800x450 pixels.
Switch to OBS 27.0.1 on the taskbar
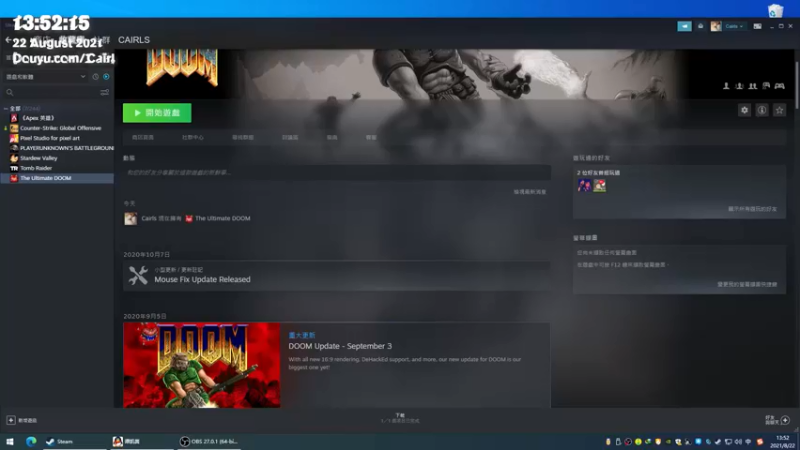[x=208, y=441]
